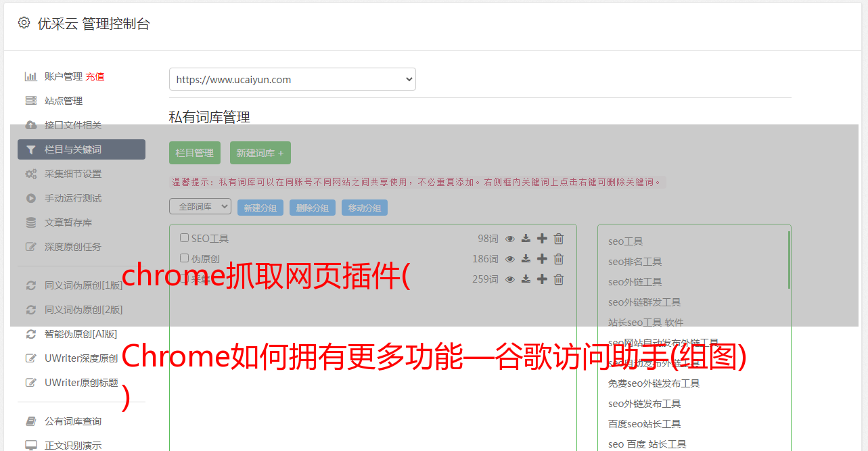Click the bar chart icon for 账户管理

point(31,76)
